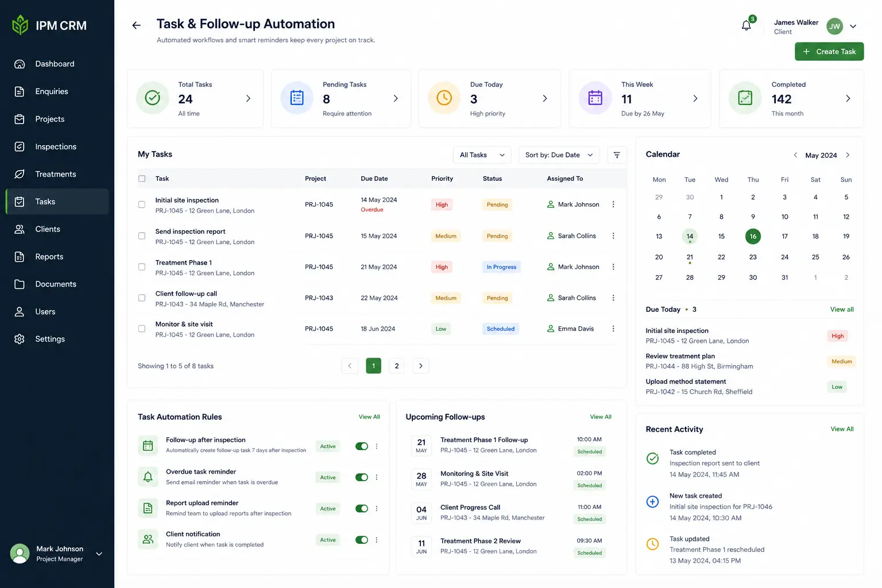
Task: Open row menu for Client follow-up call
Action: [x=613, y=298]
